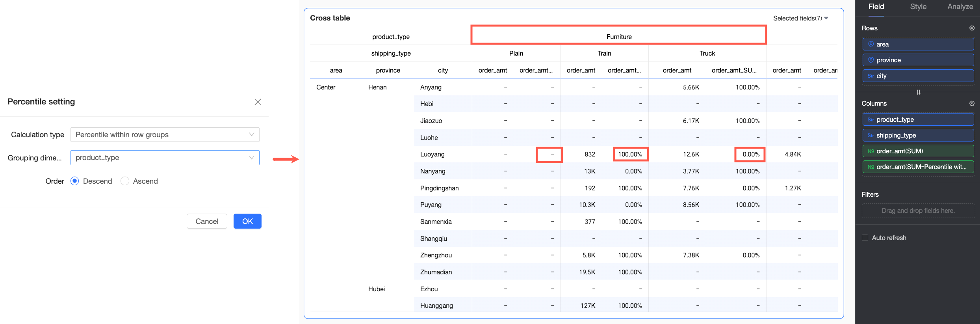980x324 pixels.
Task: Click the Plain shipping type header
Action: pyautogui.click(x=516, y=54)
